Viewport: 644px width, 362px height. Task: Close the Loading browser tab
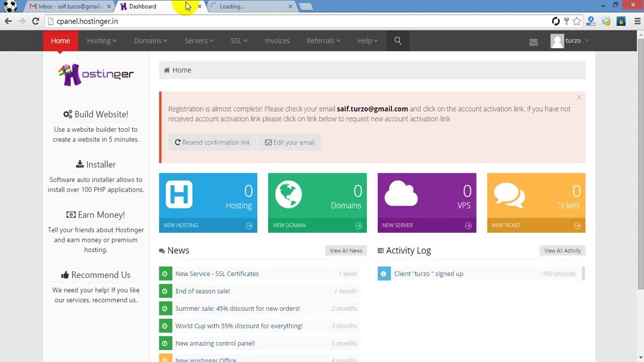click(x=290, y=7)
